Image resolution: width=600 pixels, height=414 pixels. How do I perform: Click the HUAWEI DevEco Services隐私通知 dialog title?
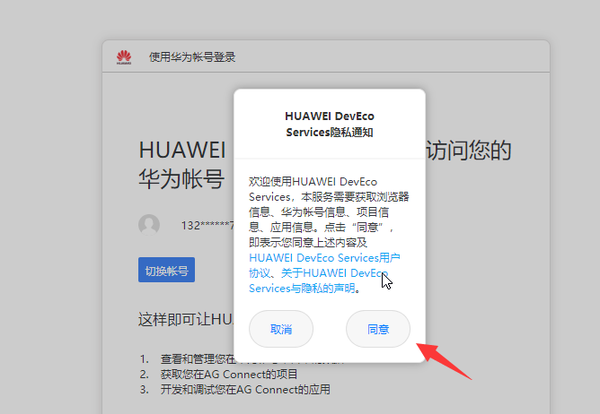point(329,124)
